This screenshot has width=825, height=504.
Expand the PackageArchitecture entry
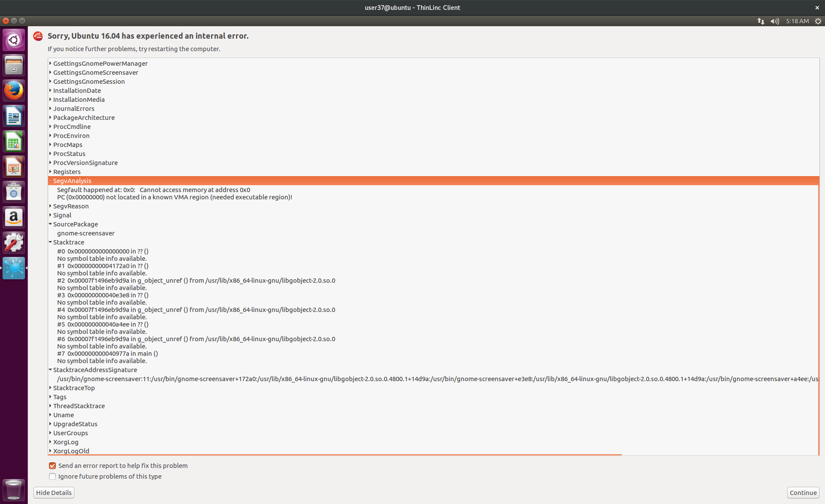pos(50,117)
